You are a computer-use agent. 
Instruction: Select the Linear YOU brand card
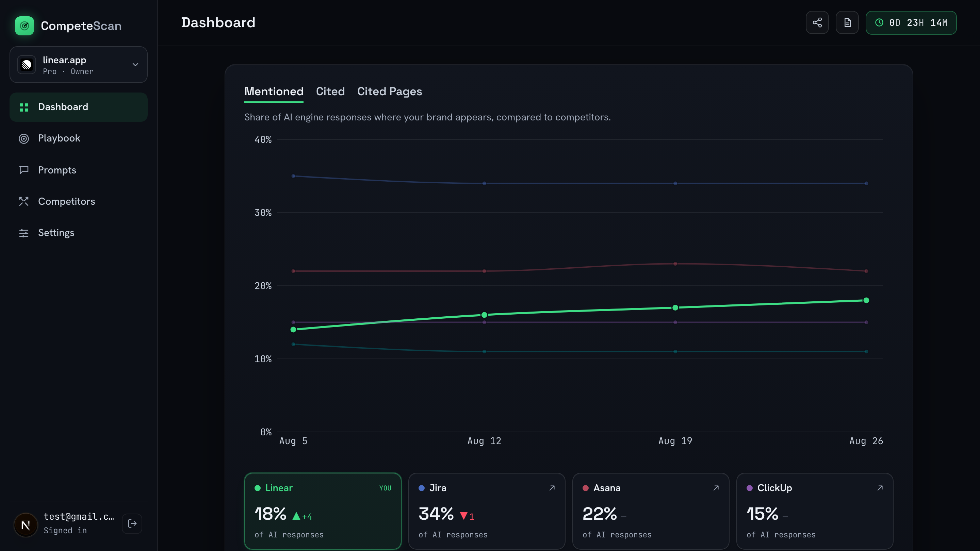(323, 511)
